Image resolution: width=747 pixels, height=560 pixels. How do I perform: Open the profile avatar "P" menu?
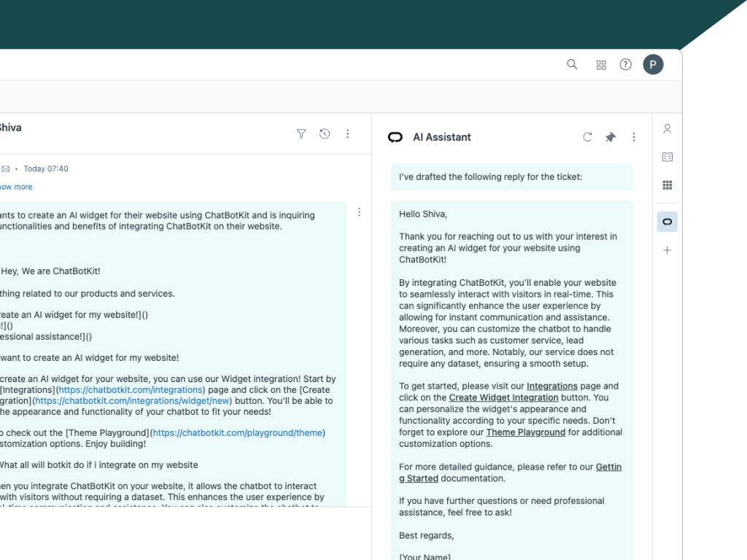(653, 64)
